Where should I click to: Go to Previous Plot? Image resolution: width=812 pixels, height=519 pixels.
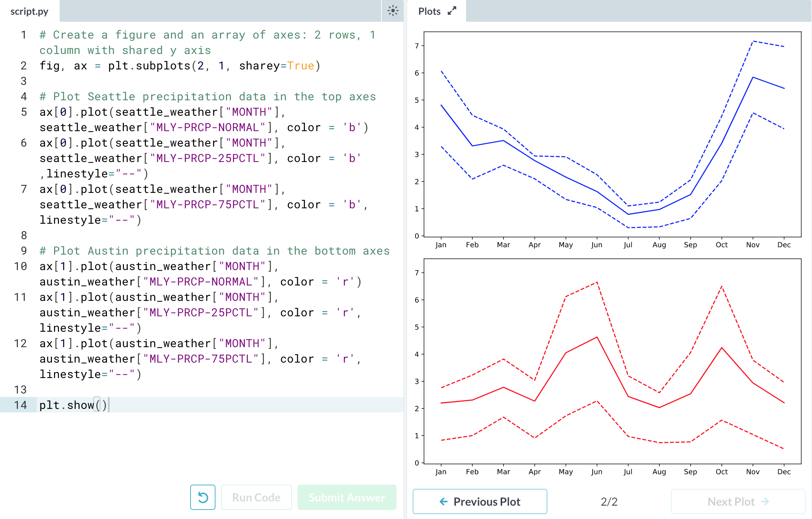point(480,501)
